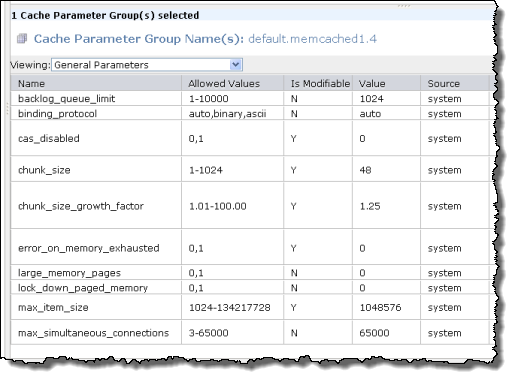Click the Is Modifiable column header

pos(318,83)
